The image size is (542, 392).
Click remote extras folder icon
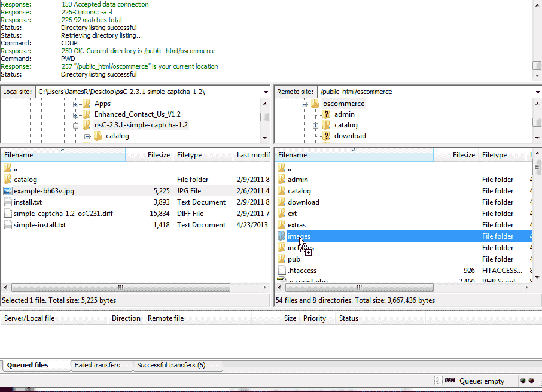click(x=282, y=225)
